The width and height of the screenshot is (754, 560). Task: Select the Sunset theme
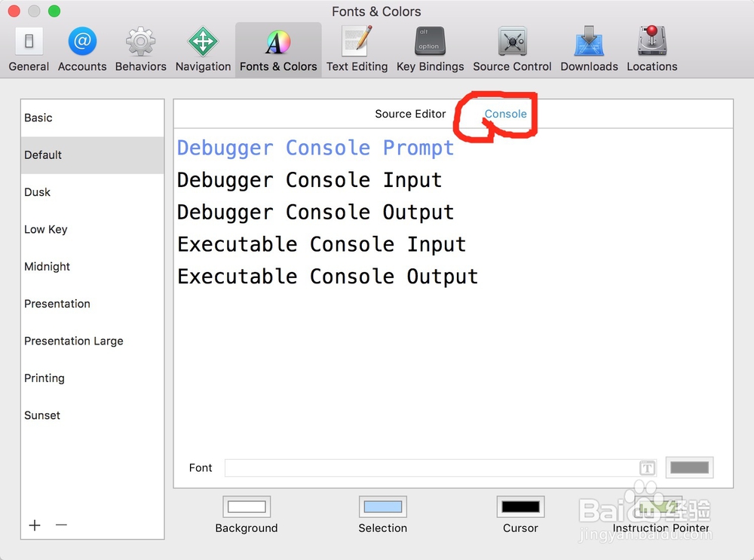92,415
